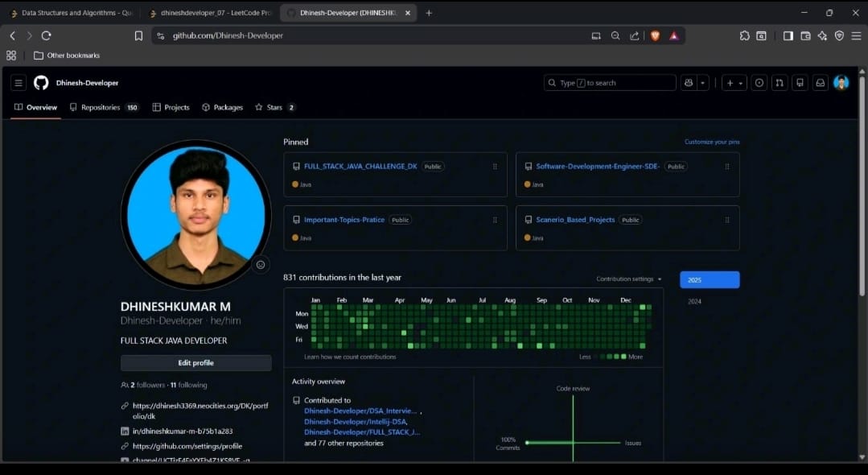Open the notifications inbox icon
The height and width of the screenshot is (475, 868).
pyautogui.click(x=820, y=82)
